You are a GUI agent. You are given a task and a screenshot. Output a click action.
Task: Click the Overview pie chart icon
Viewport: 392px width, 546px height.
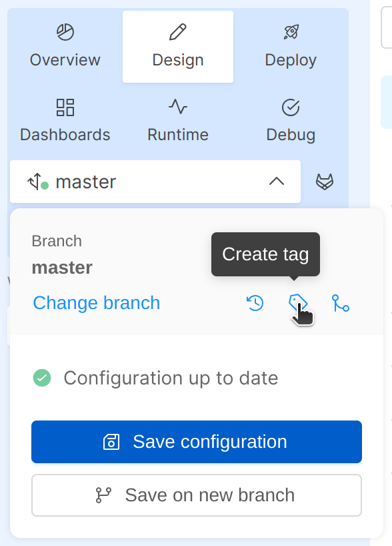(65, 31)
